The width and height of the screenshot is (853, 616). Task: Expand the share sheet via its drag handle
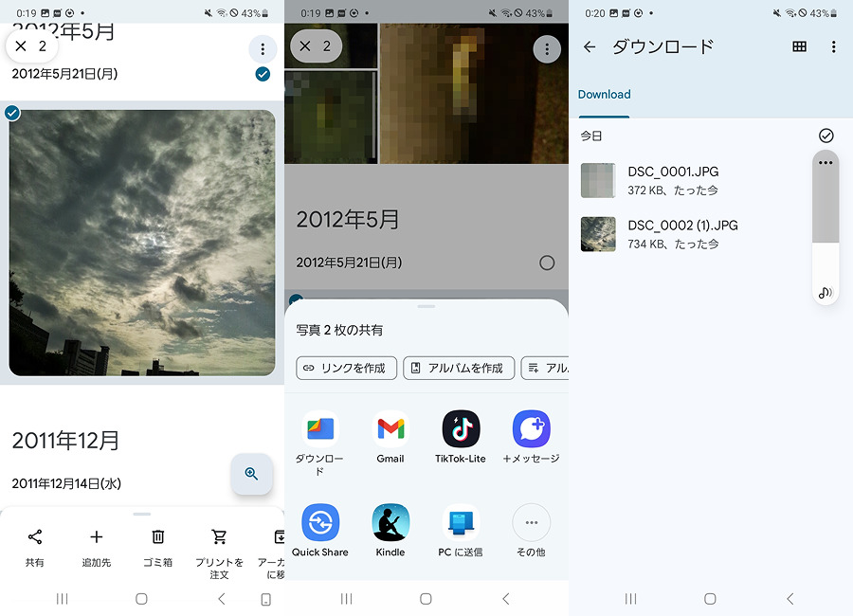[426, 305]
